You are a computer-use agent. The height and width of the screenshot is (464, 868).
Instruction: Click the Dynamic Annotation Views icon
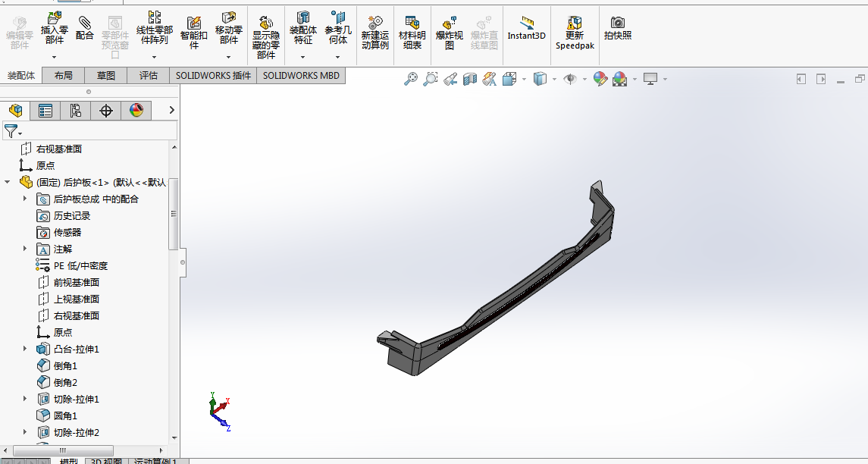tap(490, 79)
